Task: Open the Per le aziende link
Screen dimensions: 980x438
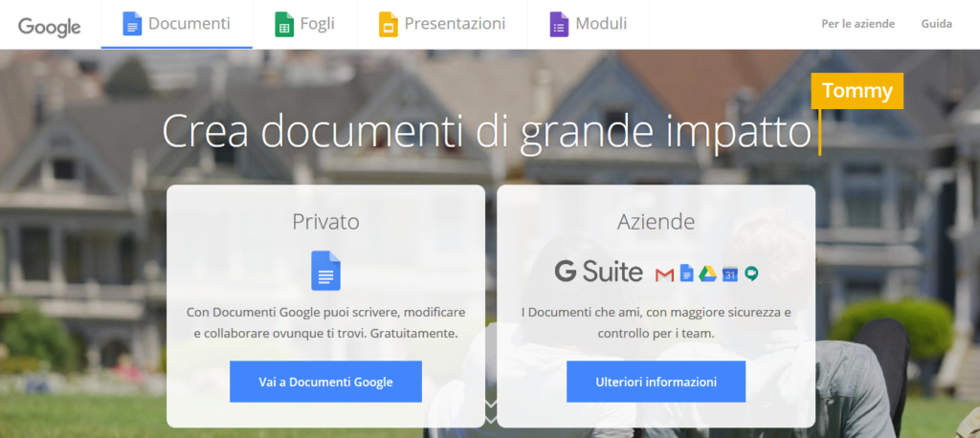Action: [858, 24]
